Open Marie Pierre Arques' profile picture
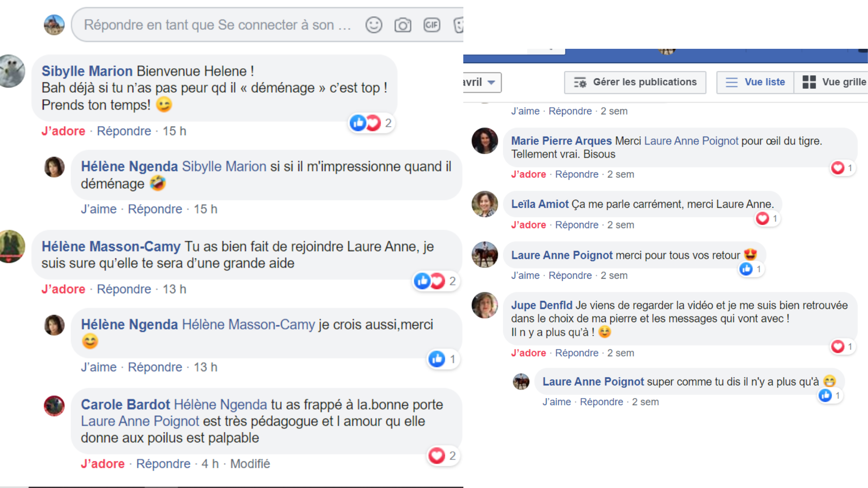868x488 pixels. point(485,141)
